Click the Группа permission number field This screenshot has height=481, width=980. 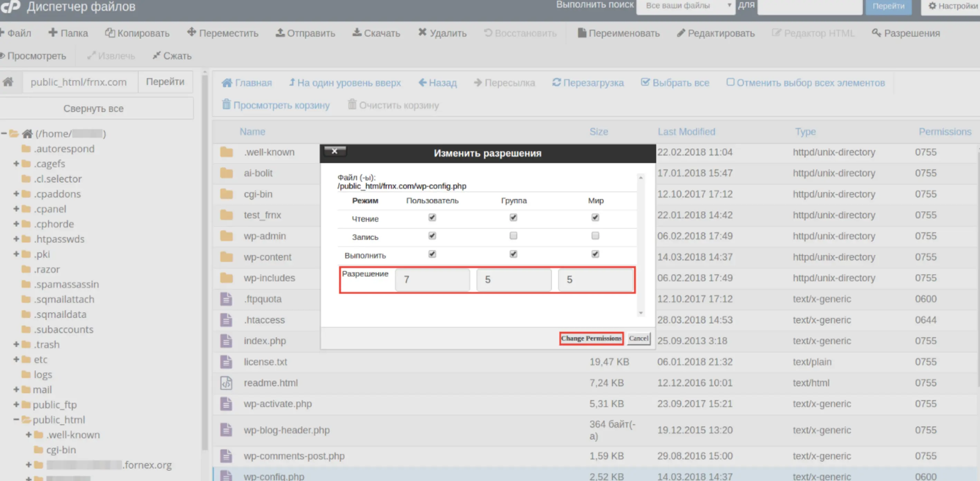pos(513,280)
